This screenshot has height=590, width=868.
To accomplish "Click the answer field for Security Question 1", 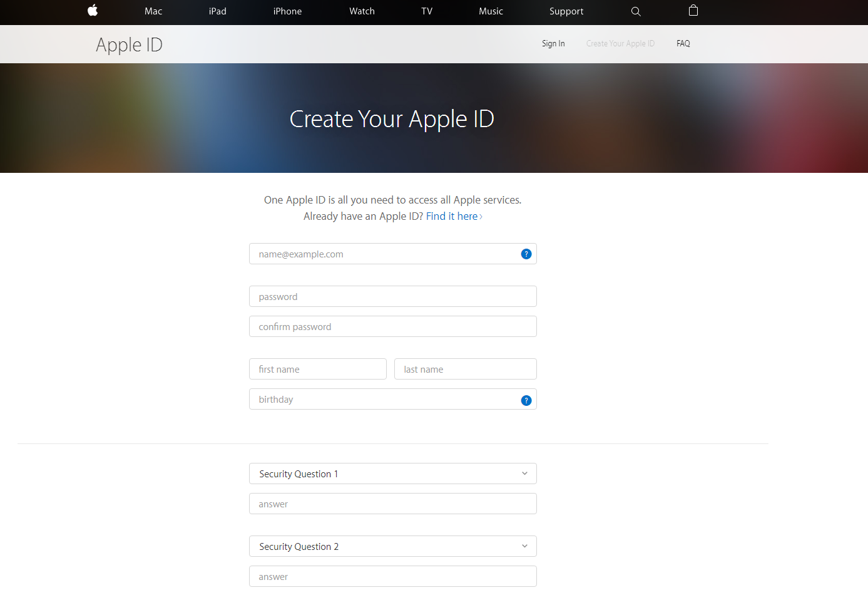I will point(393,504).
